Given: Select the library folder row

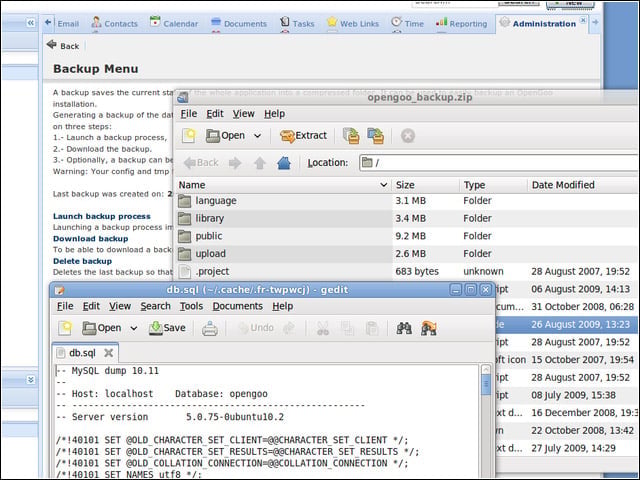Looking at the screenshot, I should (x=407, y=218).
